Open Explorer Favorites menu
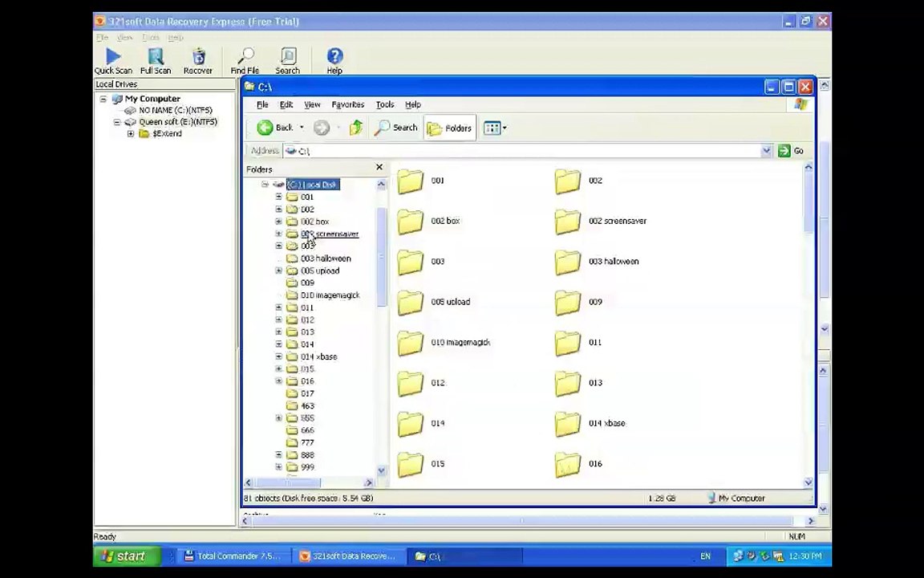The image size is (924, 578). pos(347,104)
